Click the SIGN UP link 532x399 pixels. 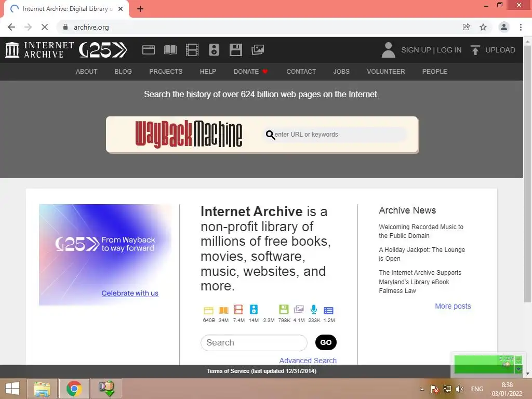416,50
